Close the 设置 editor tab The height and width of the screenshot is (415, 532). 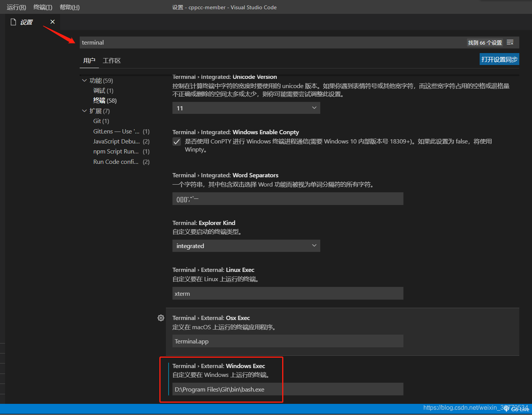(53, 22)
